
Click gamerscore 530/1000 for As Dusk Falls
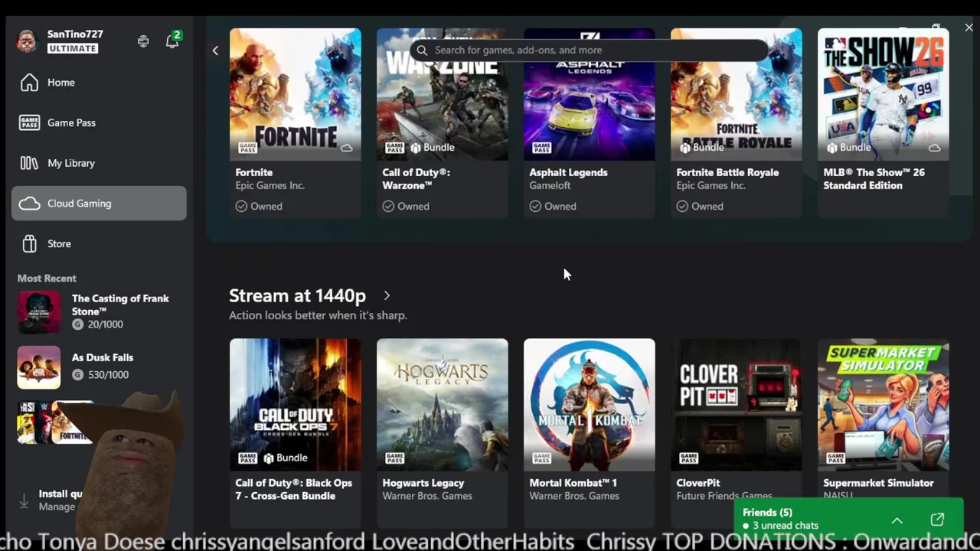(x=100, y=374)
